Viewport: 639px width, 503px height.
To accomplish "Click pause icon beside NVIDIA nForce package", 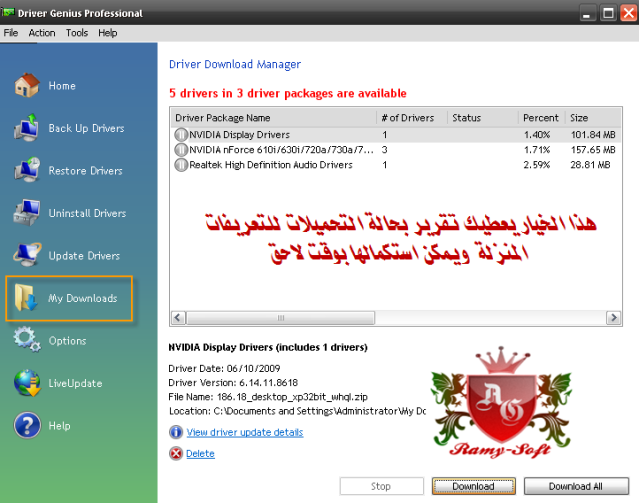I will (181, 150).
